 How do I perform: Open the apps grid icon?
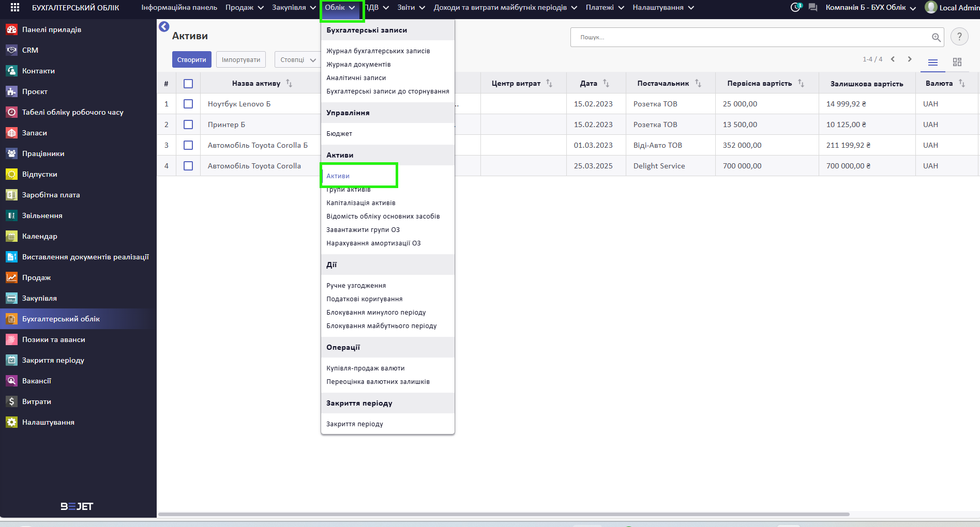(15, 8)
